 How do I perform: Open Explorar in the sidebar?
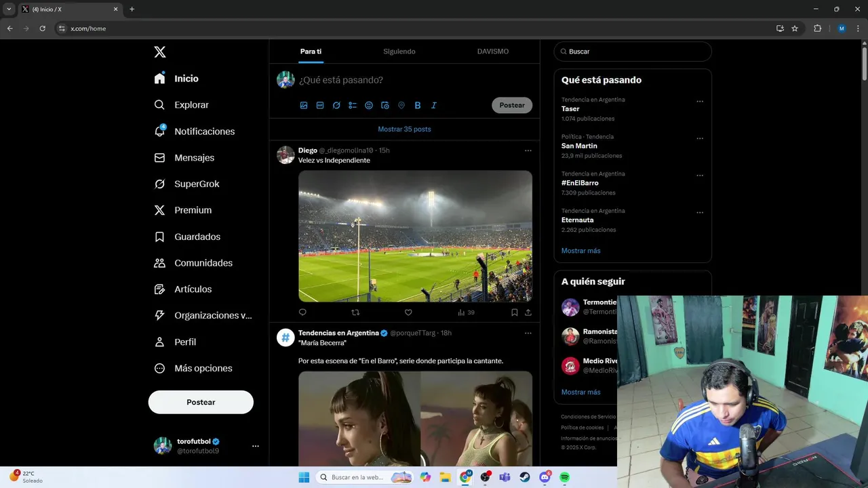point(181,105)
